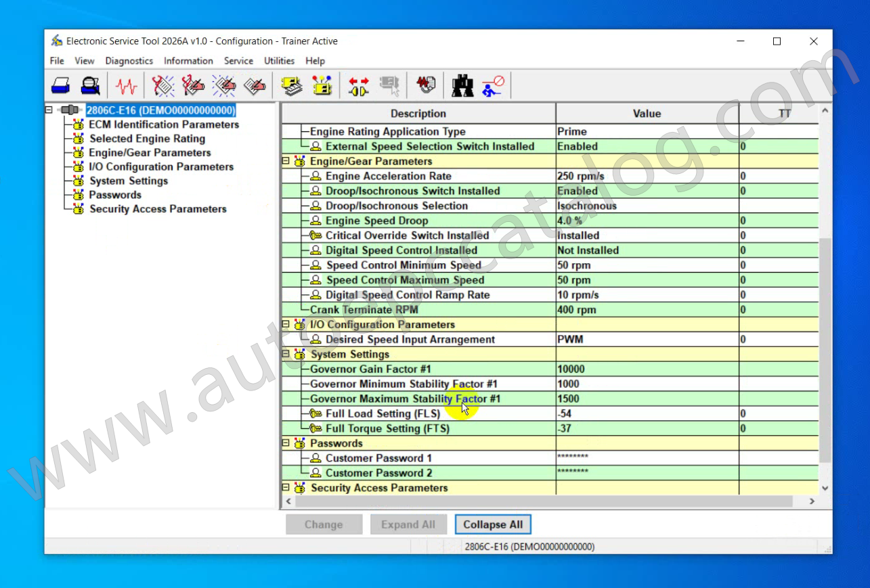Select the Crank Terminate RPM row
This screenshot has width=870, height=588.
point(550,310)
